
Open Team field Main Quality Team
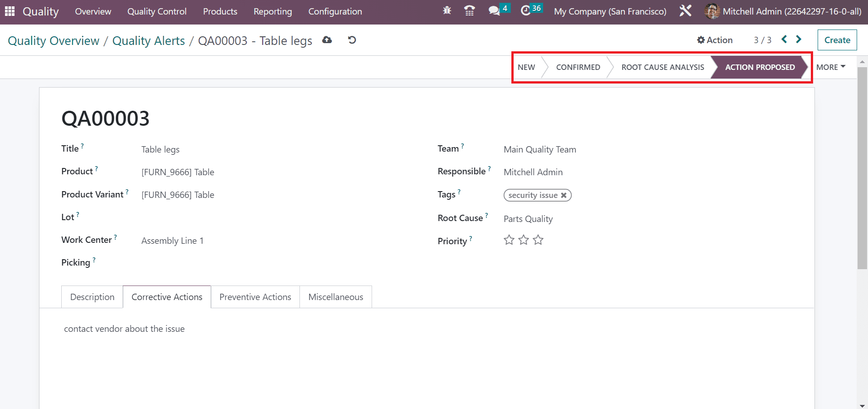click(x=540, y=149)
